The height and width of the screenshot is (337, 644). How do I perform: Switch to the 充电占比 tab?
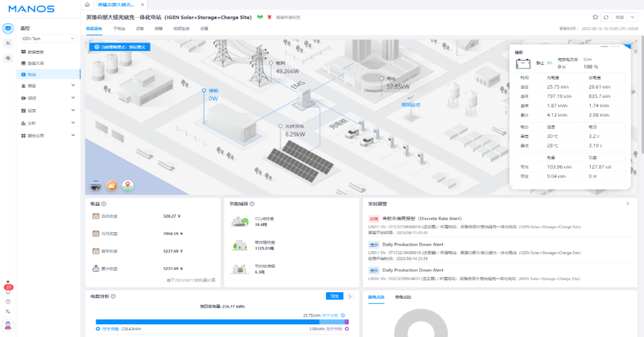(x=403, y=297)
